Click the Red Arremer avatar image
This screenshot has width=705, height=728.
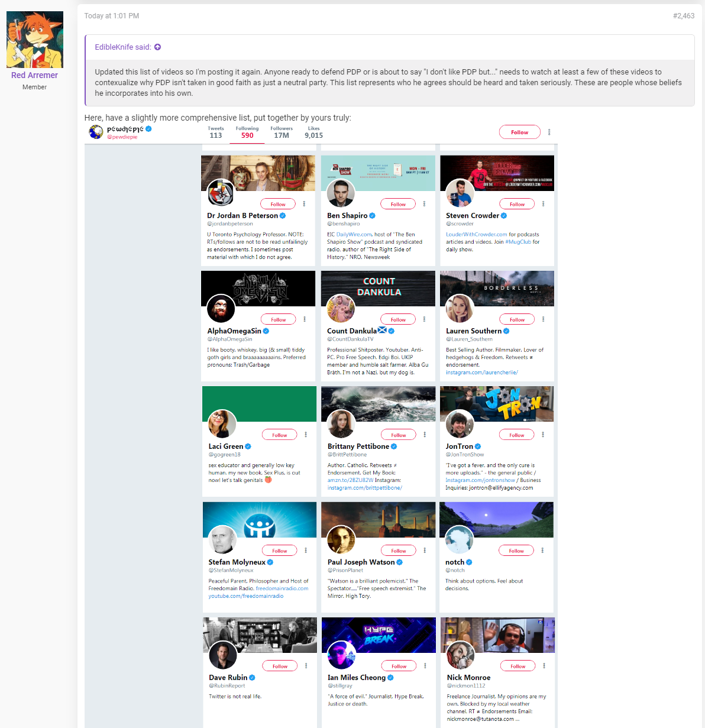click(x=35, y=40)
